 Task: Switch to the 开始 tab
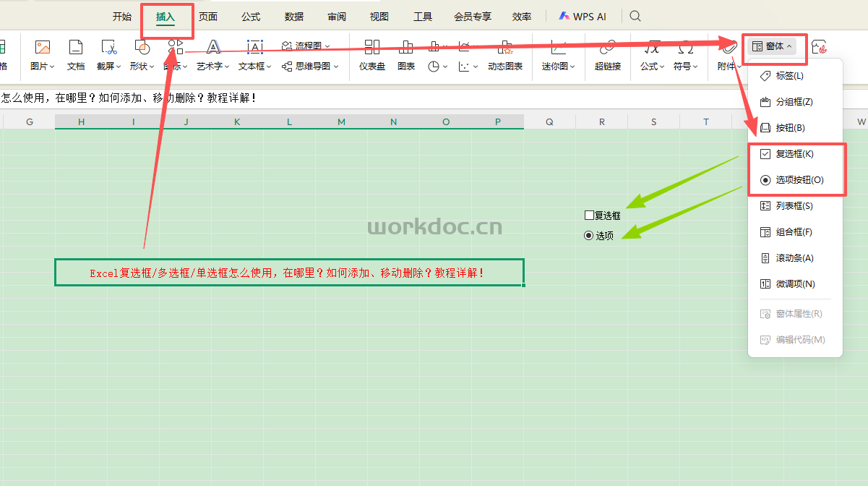click(x=122, y=17)
